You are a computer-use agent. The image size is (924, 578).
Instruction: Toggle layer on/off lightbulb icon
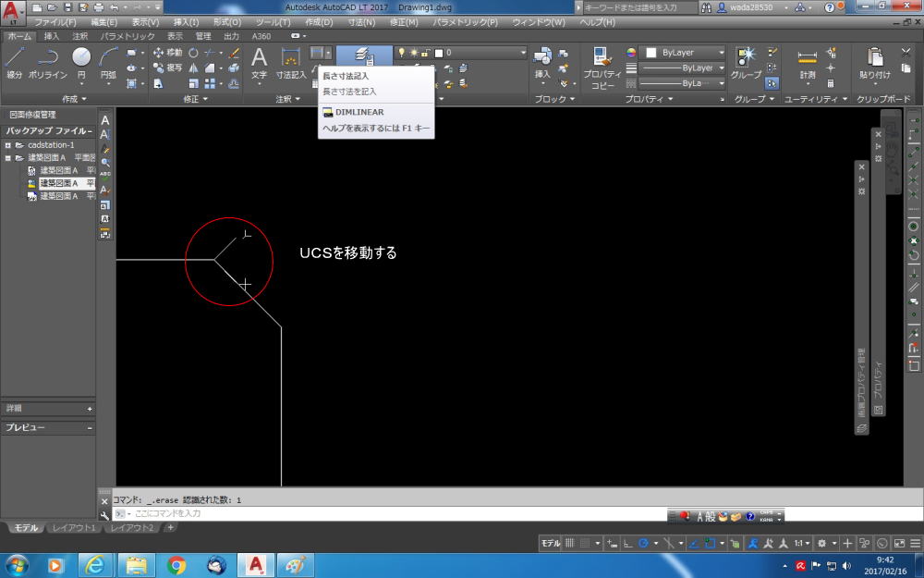(402, 53)
